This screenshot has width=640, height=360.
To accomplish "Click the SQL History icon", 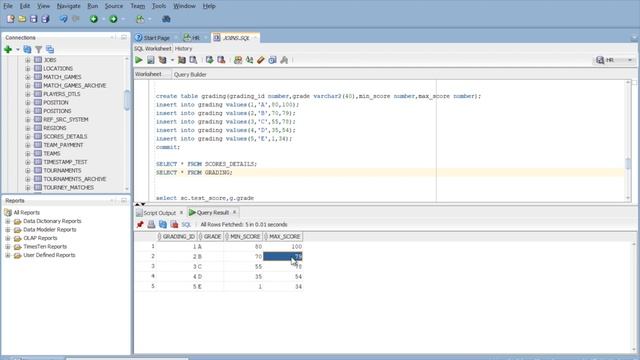I will (272, 60).
